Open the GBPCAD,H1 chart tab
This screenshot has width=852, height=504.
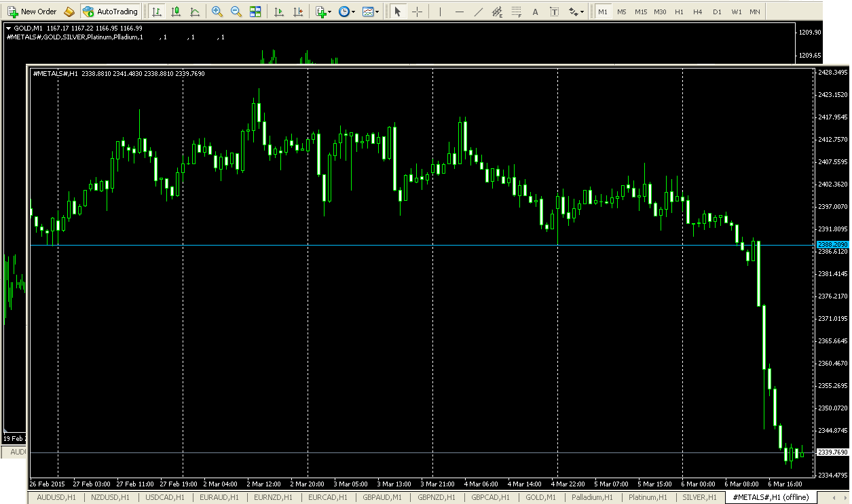pyautogui.click(x=490, y=497)
